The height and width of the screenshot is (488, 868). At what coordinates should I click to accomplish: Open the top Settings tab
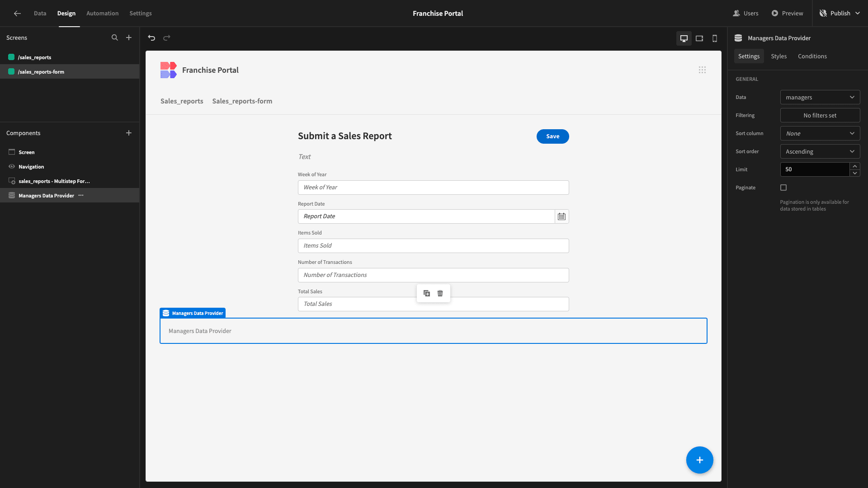click(x=141, y=14)
